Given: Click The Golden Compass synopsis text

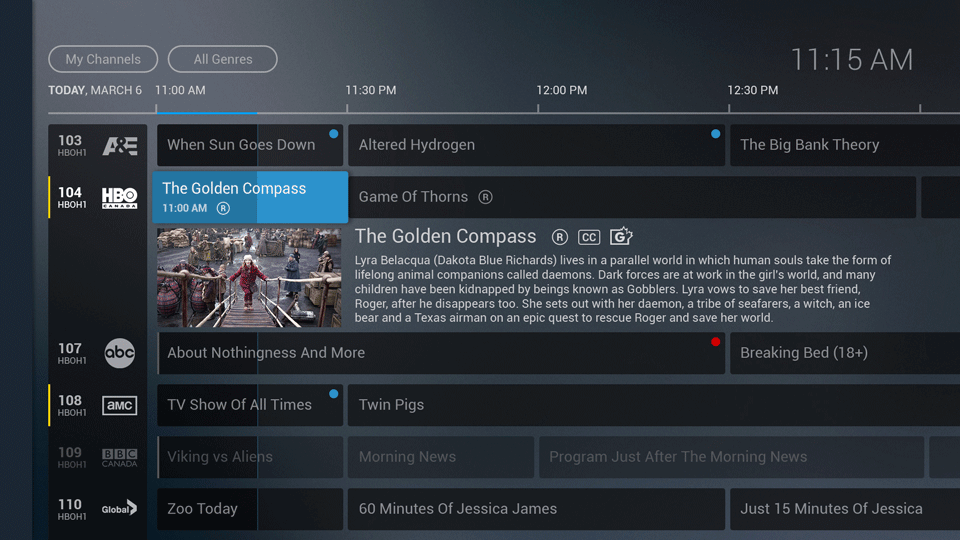Looking at the screenshot, I should pyautogui.click(x=623, y=289).
